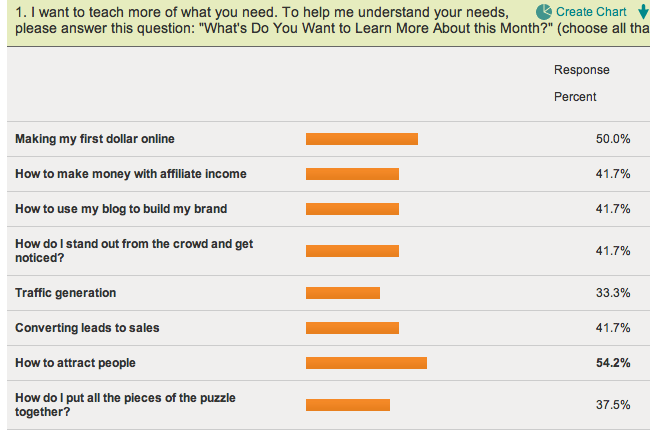Select the Response Percent column header
Screen dimensions: 650x430
tap(582, 83)
